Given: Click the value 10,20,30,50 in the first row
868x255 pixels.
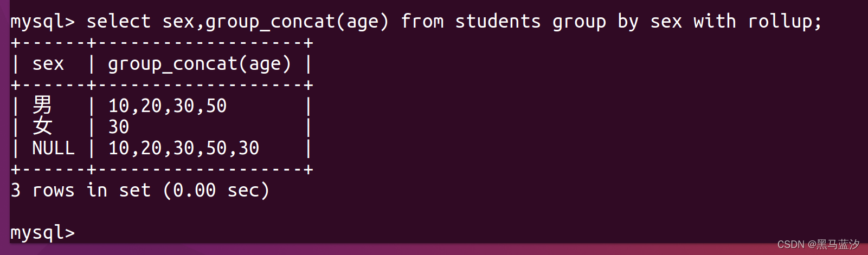Looking at the screenshot, I should (168, 106).
